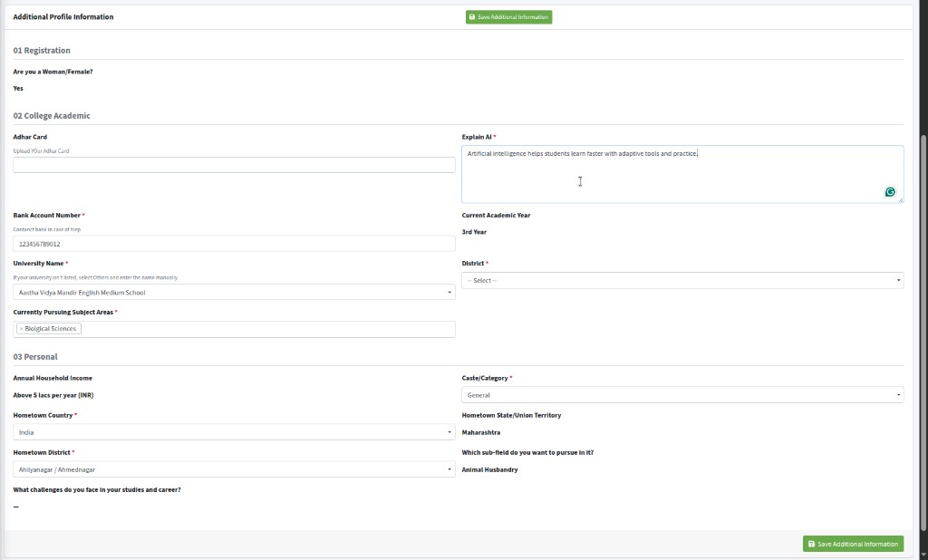Click the Currently Pursuing Subject Areas field
Image resolution: width=928 pixels, height=560 pixels.
[x=234, y=329]
